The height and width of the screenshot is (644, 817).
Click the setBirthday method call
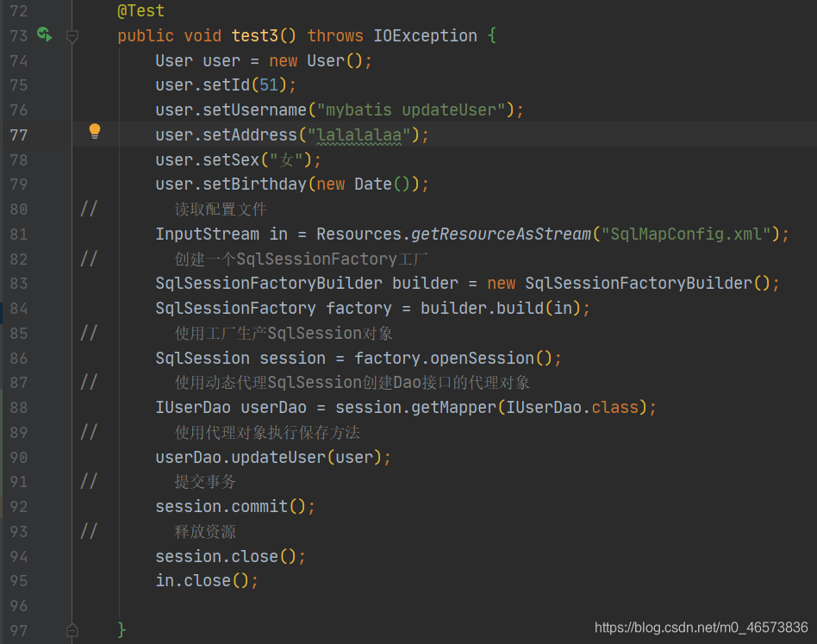(254, 184)
